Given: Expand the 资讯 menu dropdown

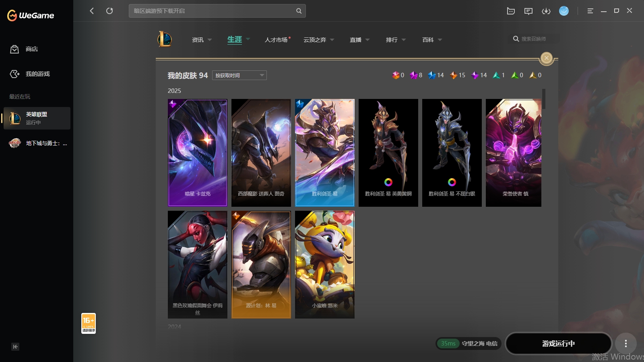Looking at the screenshot, I should pyautogui.click(x=202, y=40).
